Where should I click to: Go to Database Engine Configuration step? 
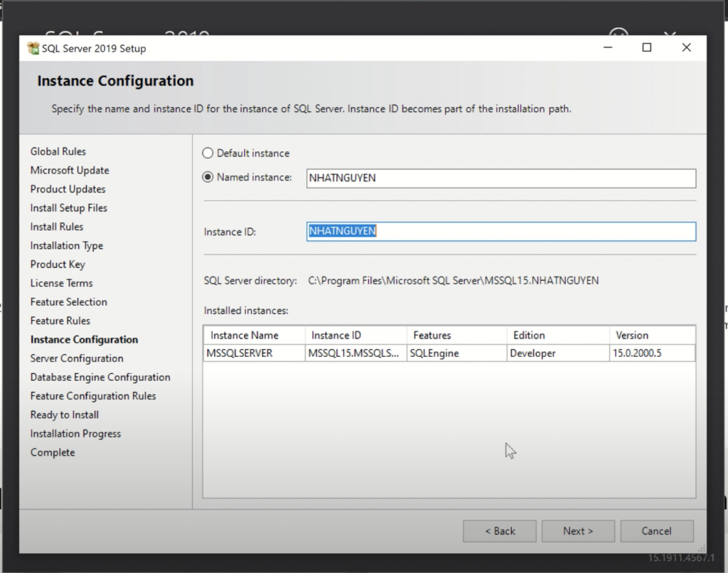tap(100, 377)
